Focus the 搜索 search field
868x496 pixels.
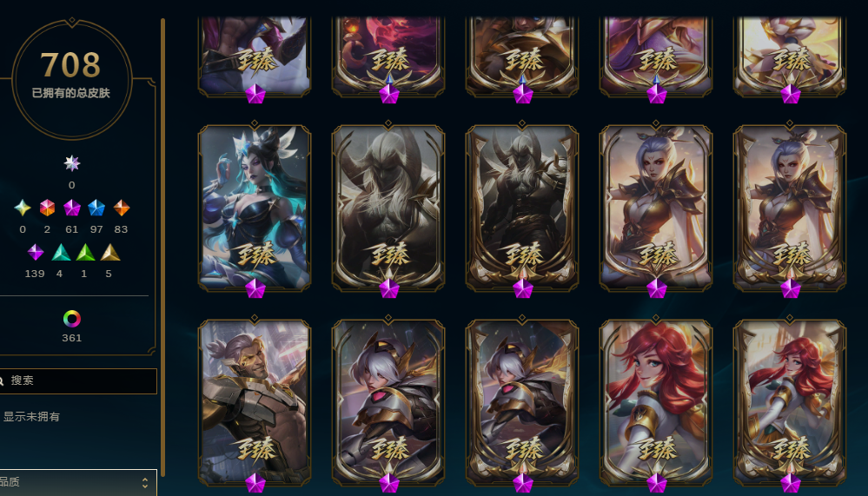[77, 380]
